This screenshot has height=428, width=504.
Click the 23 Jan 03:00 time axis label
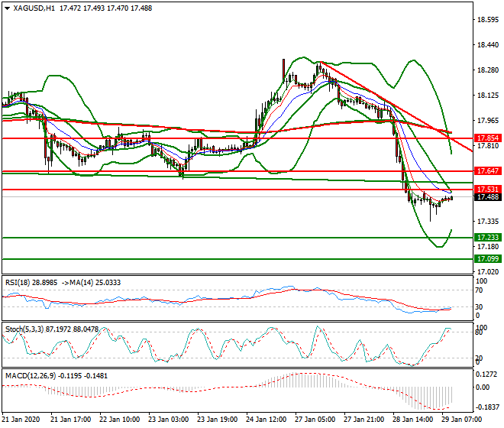coord(169,420)
